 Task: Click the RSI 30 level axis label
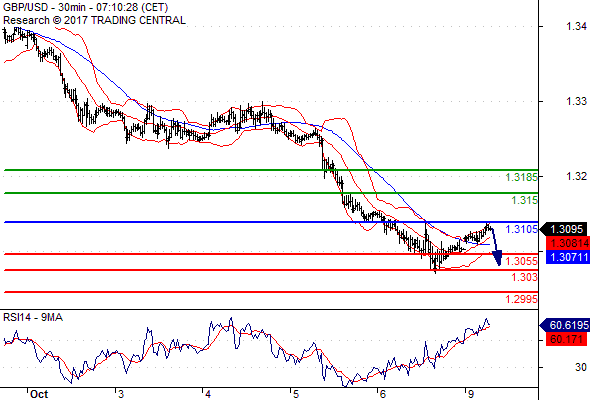(581, 367)
